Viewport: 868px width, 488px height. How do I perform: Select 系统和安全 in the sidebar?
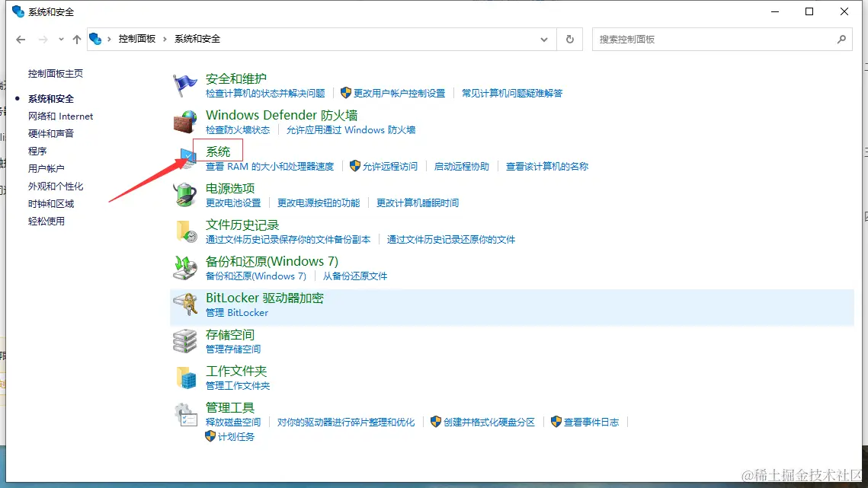[51, 98]
